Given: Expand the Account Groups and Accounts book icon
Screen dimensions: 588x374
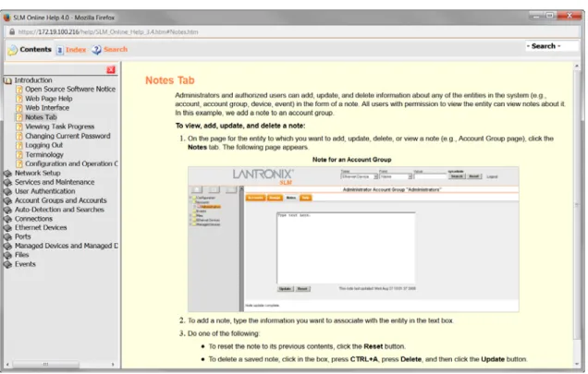Looking at the screenshot, I should tap(8, 200).
